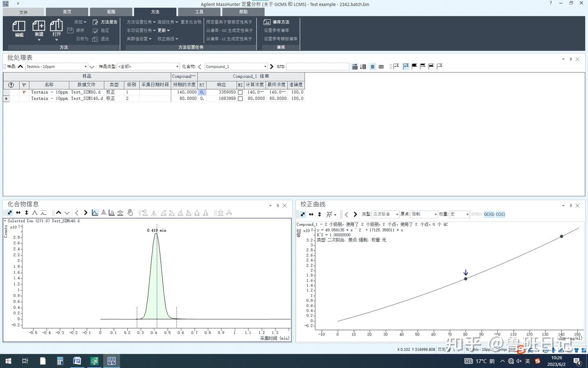588x368 pixels.
Task: Switch to the 帮助 tab
Action: 243,11
